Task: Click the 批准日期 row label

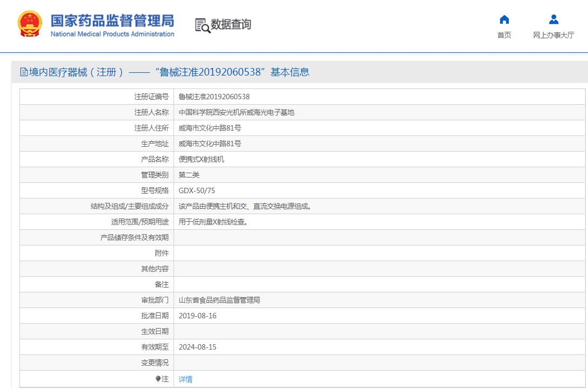Action: [x=155, y=316]
